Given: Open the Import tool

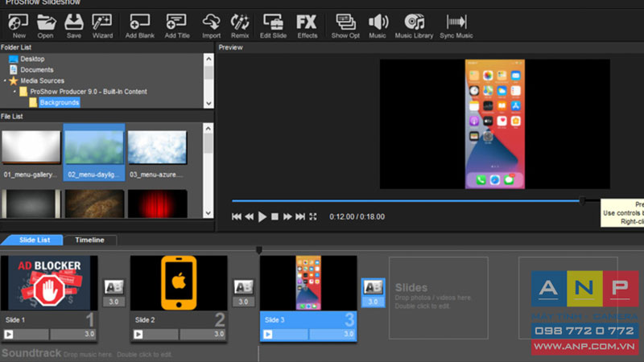Looking at the screenshot, I should pos(211,26).
